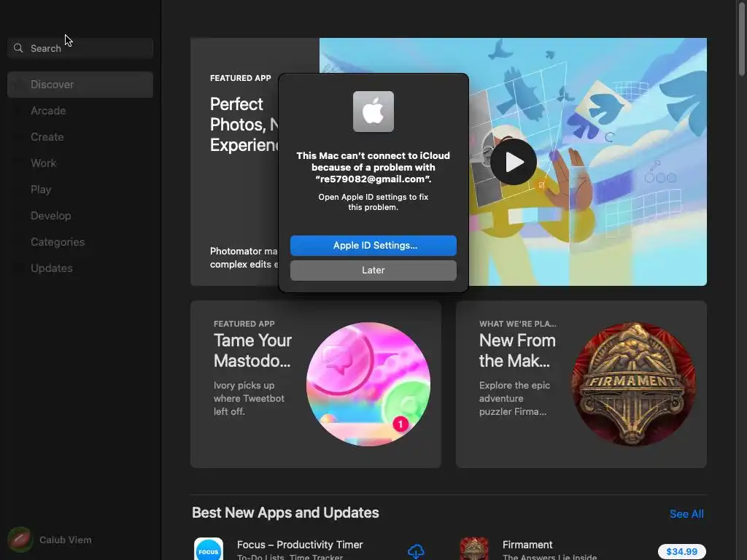This screenshot has width=747, height=560.
Task: Buy Firmament for $34.99
Action: [x=682, y=551]
